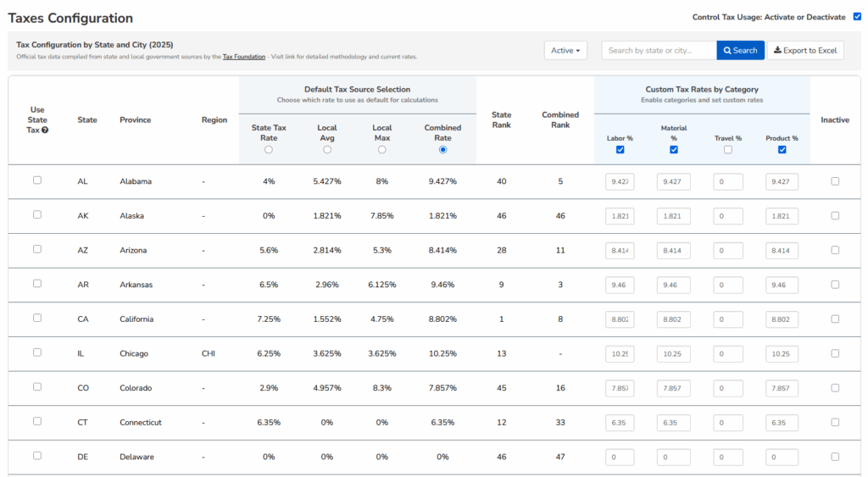Enable the Travel % category checkbox
868x477 pixels.
click(728, 149)
